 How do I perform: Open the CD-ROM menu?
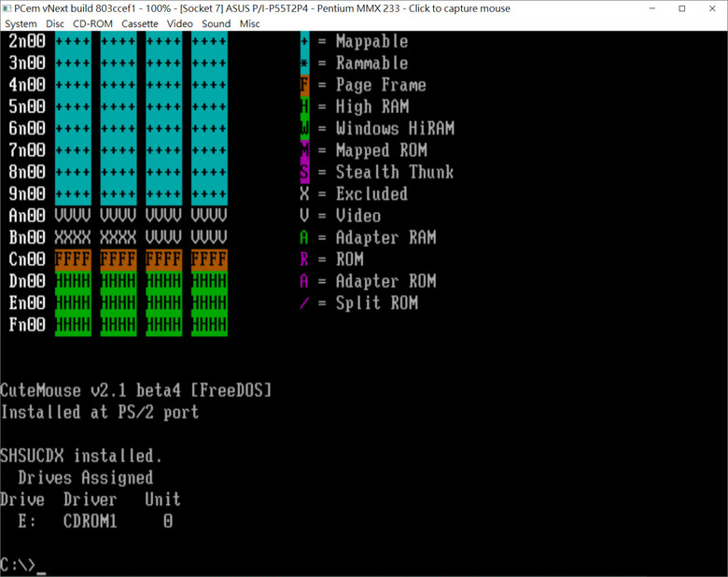(92, 23)
